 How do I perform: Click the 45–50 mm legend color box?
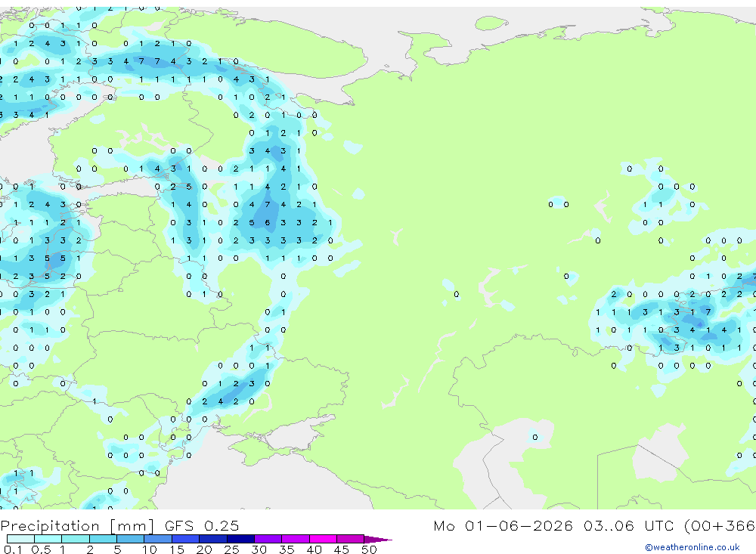pyautogui.click(x=351, y=539)
